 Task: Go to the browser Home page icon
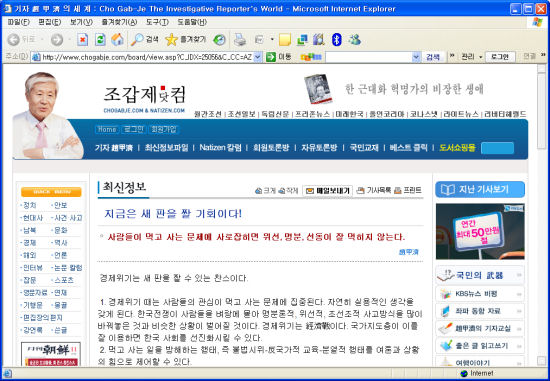118,39
